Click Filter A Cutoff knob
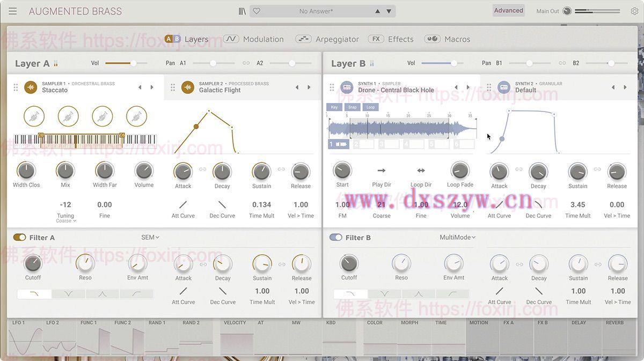The image size is (644, 361). [x=33, y=263]
